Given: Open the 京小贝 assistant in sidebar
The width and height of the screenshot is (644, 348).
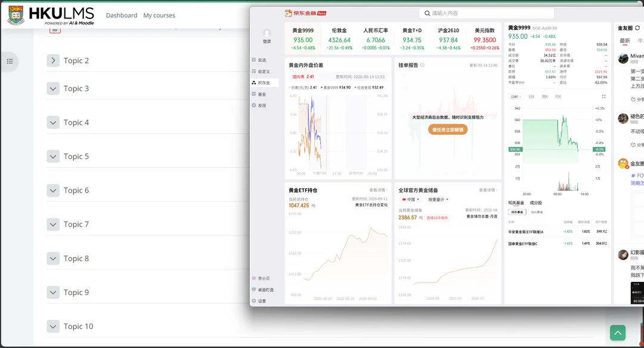Looking at the screenshot, I should tap(261, 278).
